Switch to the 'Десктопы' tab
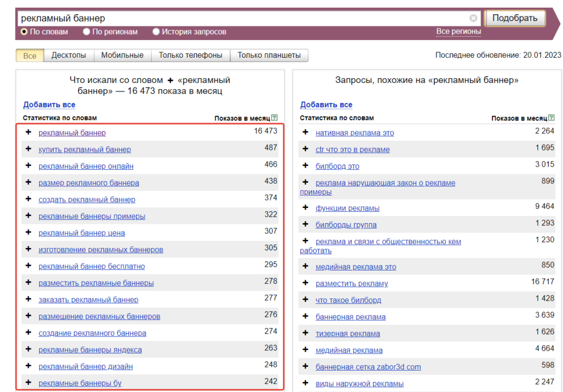Viewport: 563px width, 392px height. tap(69, 56)
